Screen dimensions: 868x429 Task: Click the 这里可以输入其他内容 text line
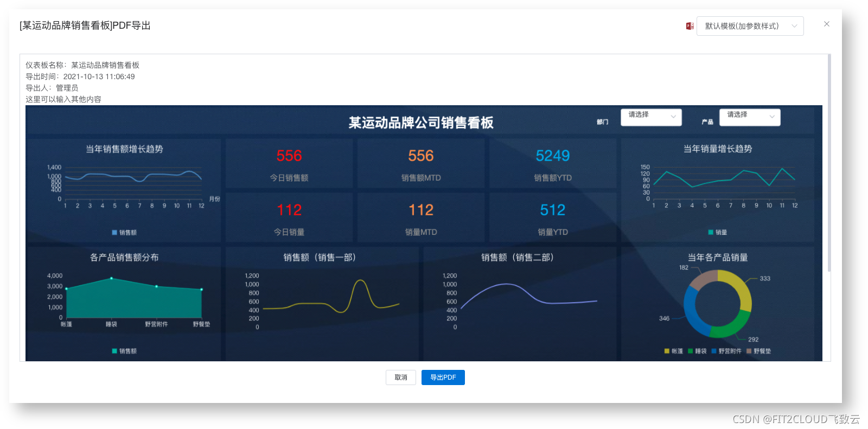pos(63,99)
